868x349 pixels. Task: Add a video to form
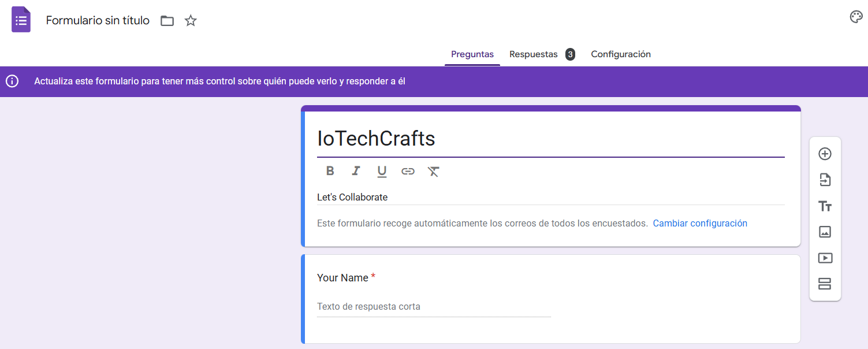click(x=825, y=258)
